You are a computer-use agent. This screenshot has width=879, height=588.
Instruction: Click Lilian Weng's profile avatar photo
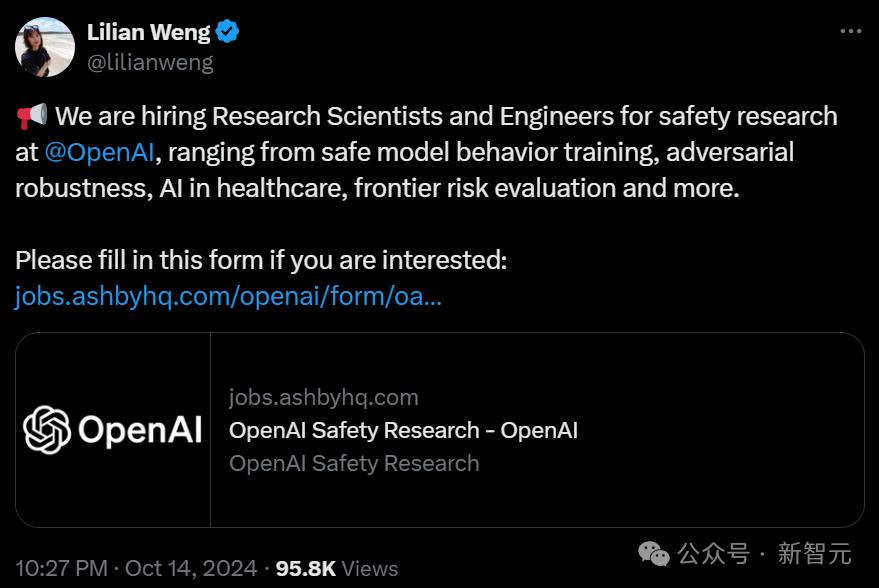pos(45,47)
